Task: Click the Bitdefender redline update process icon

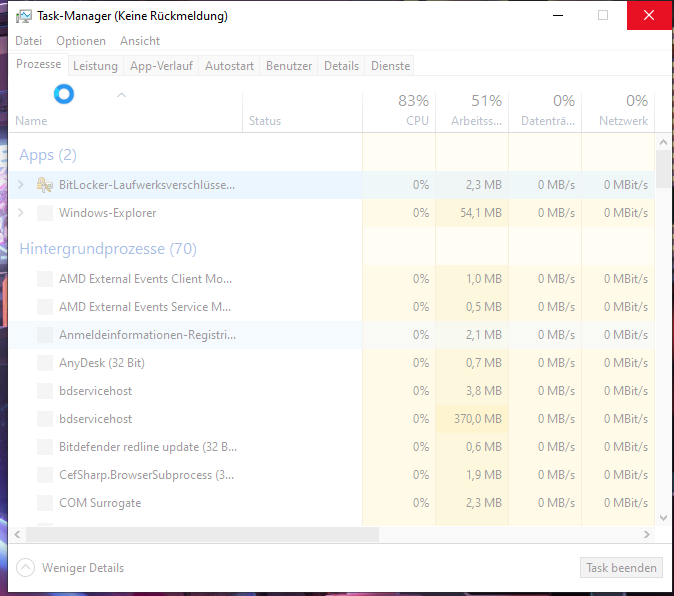Action: coord(45,447)
